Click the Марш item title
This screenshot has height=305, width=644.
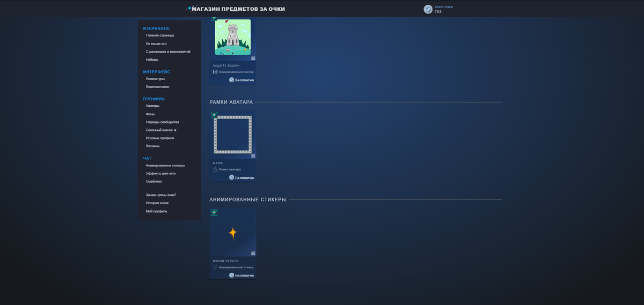point(218,163)
